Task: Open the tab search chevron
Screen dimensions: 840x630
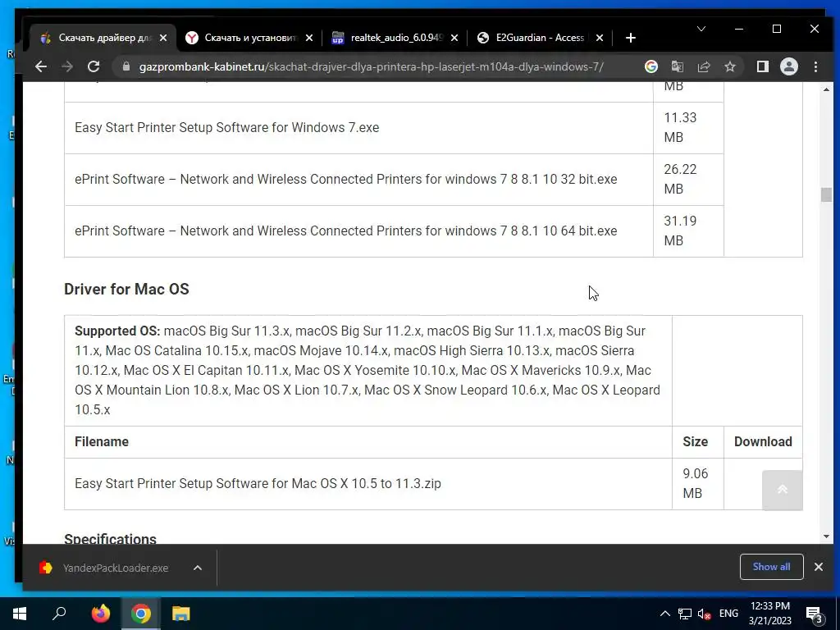Action: pyautogui.click(x=701, y=29)
